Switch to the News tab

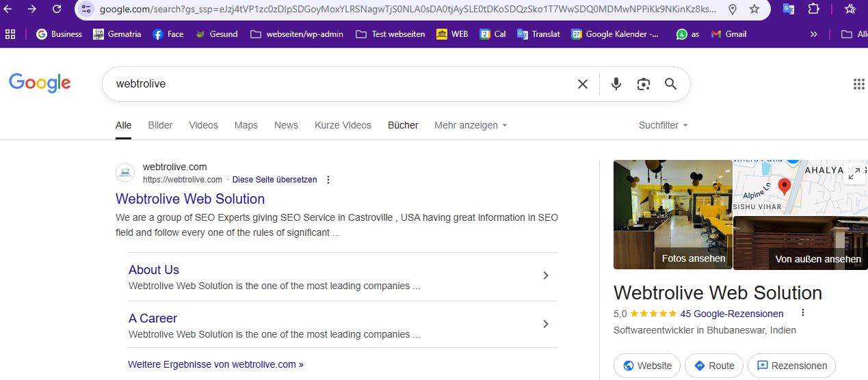286,125
